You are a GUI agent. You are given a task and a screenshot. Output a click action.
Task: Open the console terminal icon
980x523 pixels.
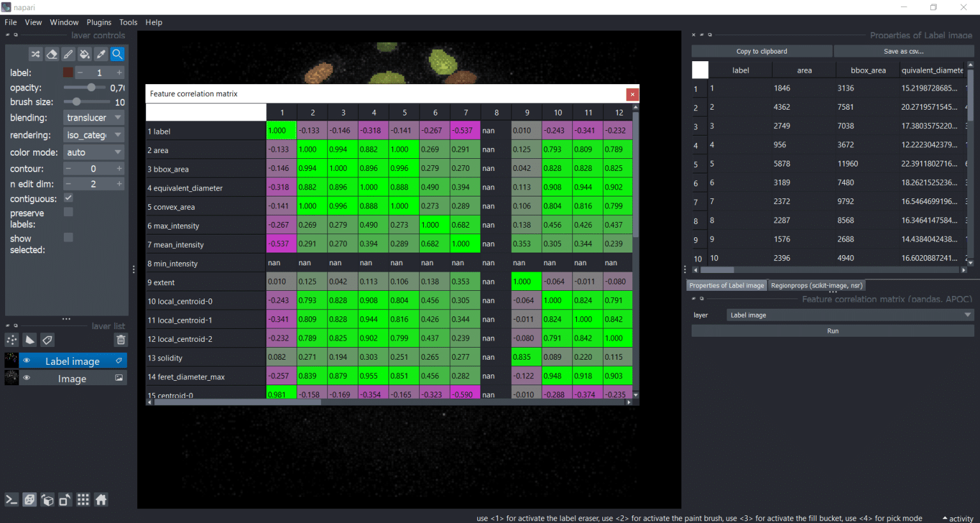point(11,500)
